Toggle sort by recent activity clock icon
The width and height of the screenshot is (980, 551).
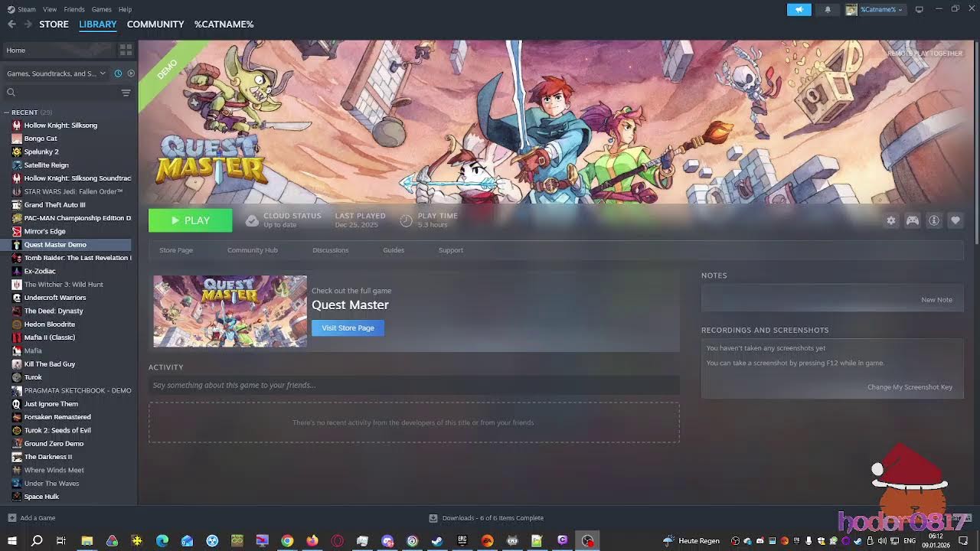pyautogui.click(x=118, y=73)
